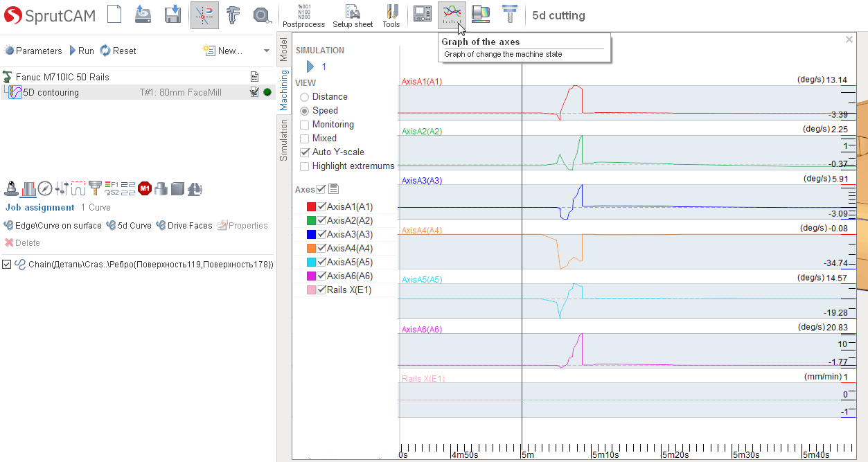The image size is (868, 462).
Task: Select the Fanuc M710IC 50 Rails machine
Action: tap(62, 77)
